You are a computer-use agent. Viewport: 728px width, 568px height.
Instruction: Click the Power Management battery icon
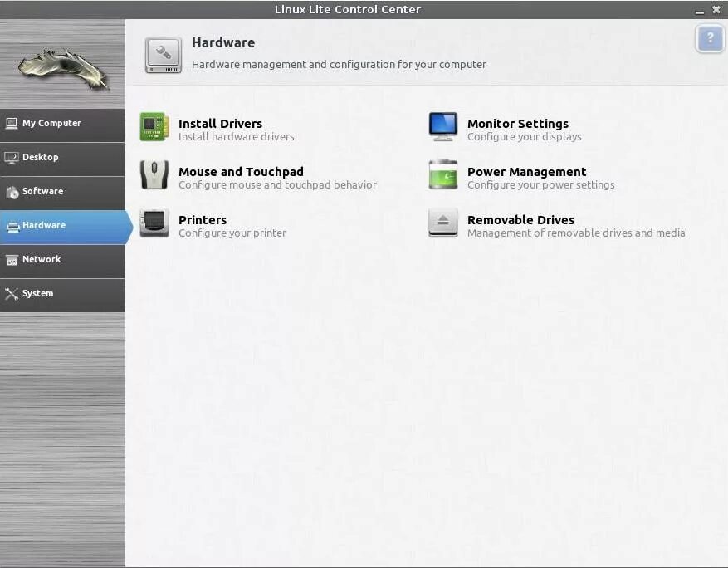[443, 174]
